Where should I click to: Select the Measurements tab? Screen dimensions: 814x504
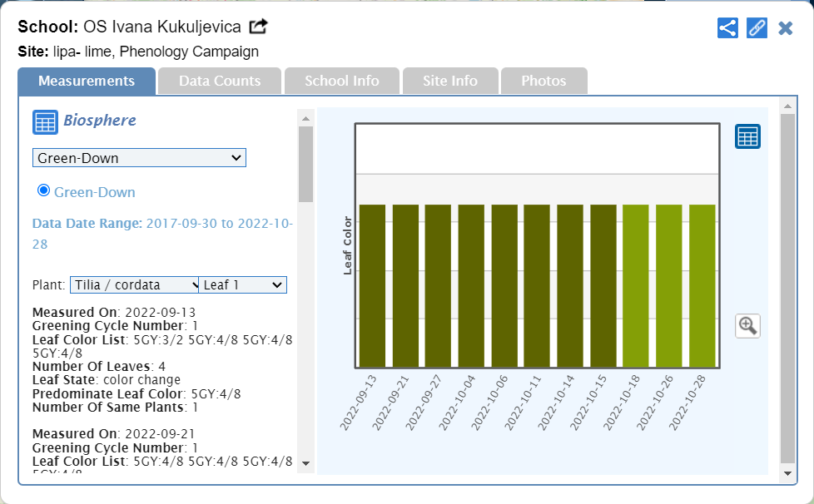click(87, 81)
